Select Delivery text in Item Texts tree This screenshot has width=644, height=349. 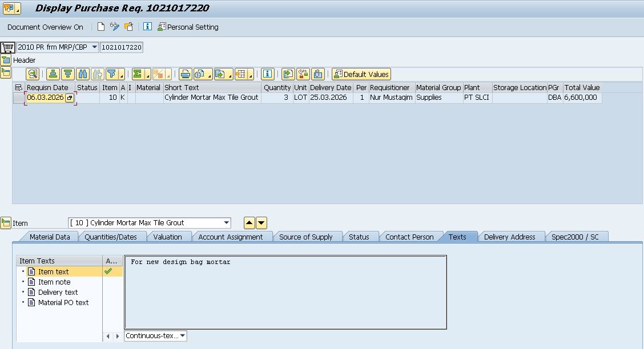[x=58, y=293]
